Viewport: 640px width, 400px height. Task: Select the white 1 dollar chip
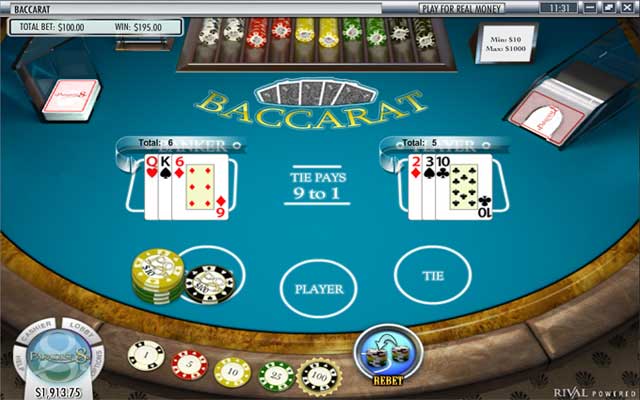click(x=146, y=356)
